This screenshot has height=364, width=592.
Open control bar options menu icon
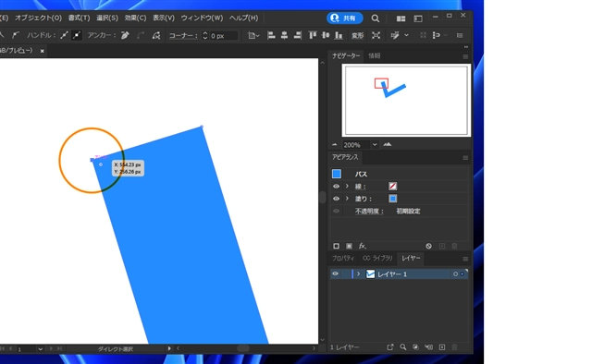(x=460, y=35)
